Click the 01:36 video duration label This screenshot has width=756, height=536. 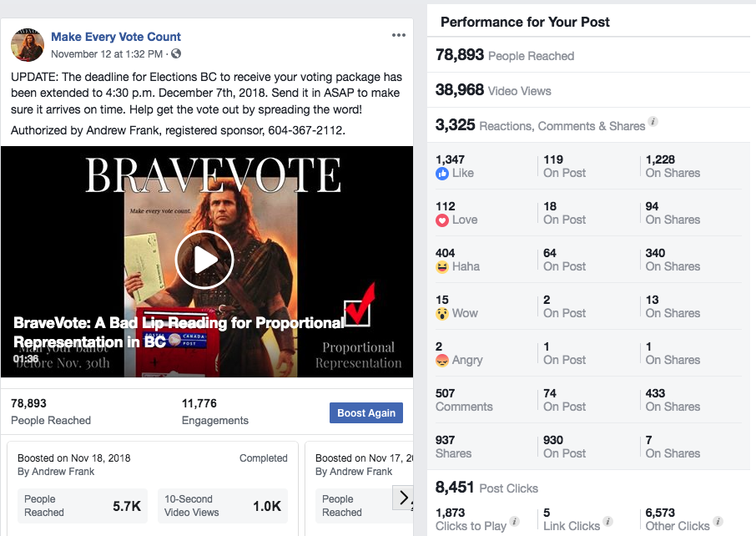click(x=26, y=358)
